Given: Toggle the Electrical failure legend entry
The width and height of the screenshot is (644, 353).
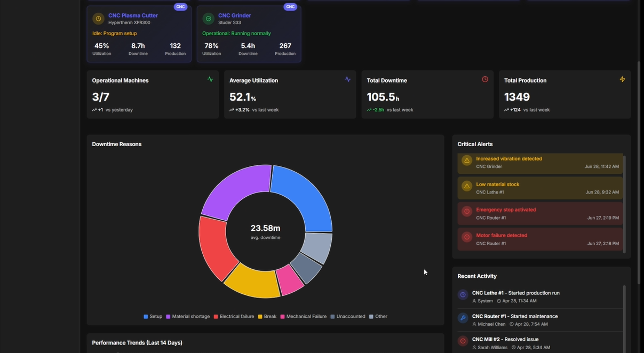Looking at the screenshot, I should click(234, 317).
